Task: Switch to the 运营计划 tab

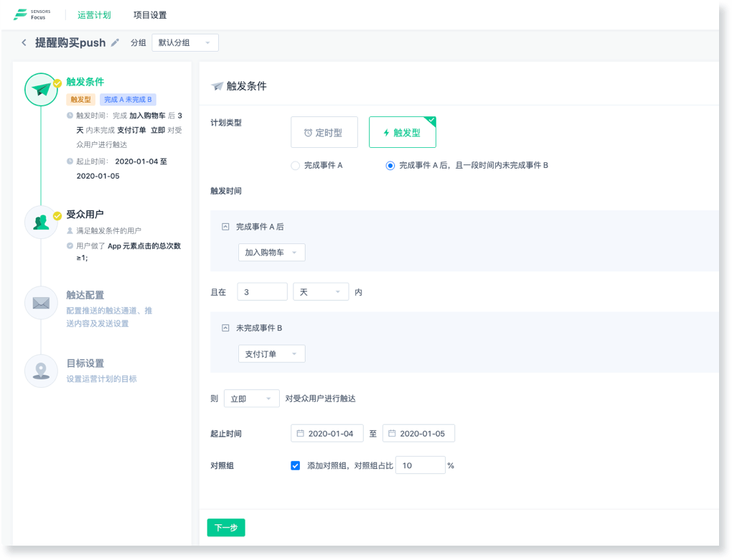Action: pos(94,15)
